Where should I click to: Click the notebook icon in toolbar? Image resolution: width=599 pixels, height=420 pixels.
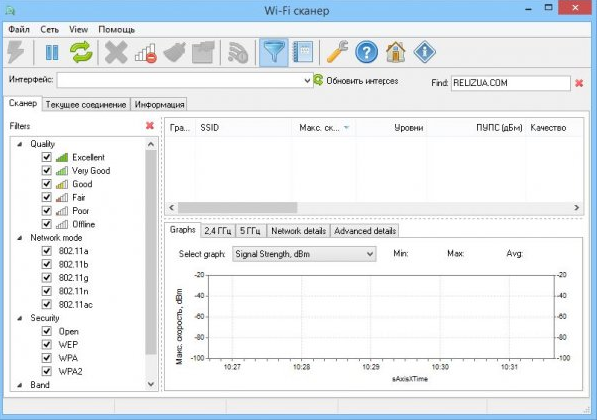303,52
